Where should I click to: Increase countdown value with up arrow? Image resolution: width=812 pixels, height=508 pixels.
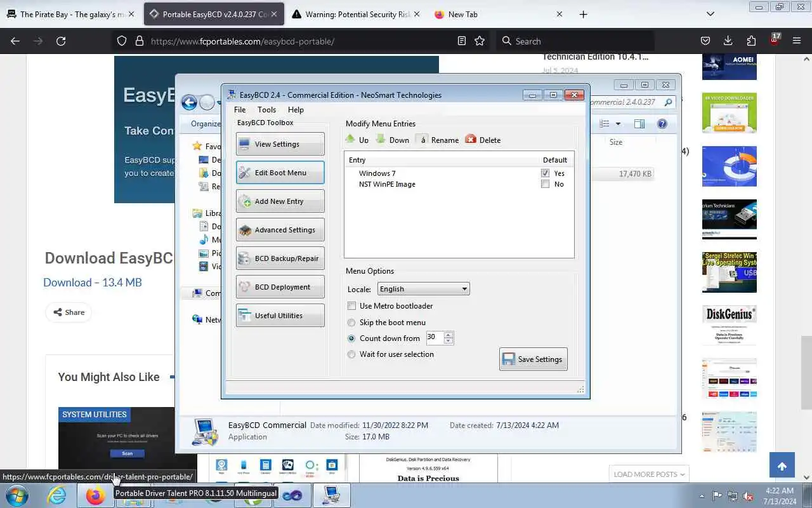coord(449,335)
